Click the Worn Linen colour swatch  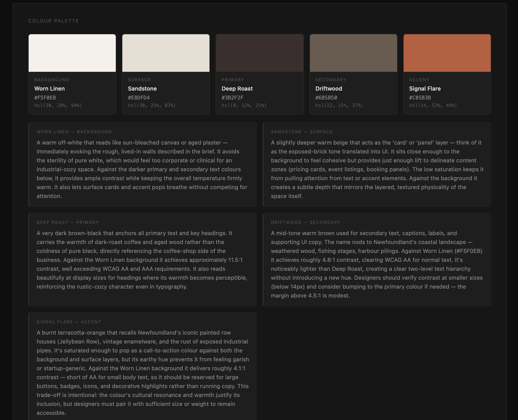(72, 53)
